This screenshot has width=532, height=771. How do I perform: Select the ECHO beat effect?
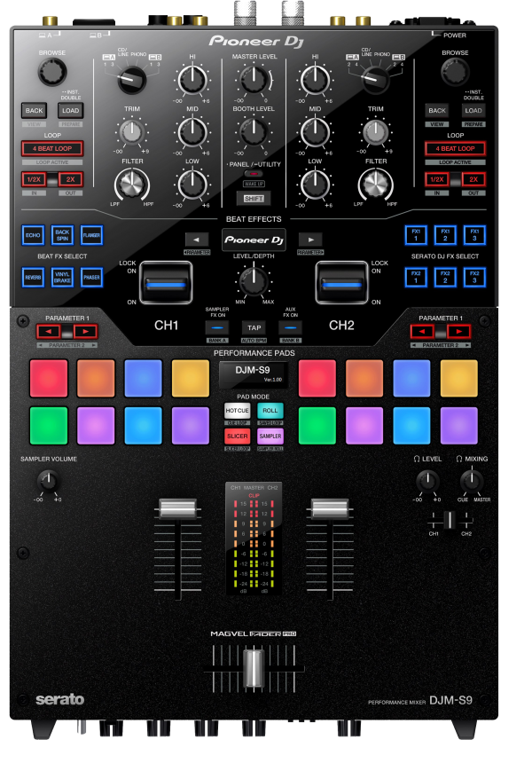tap(33, 235)
